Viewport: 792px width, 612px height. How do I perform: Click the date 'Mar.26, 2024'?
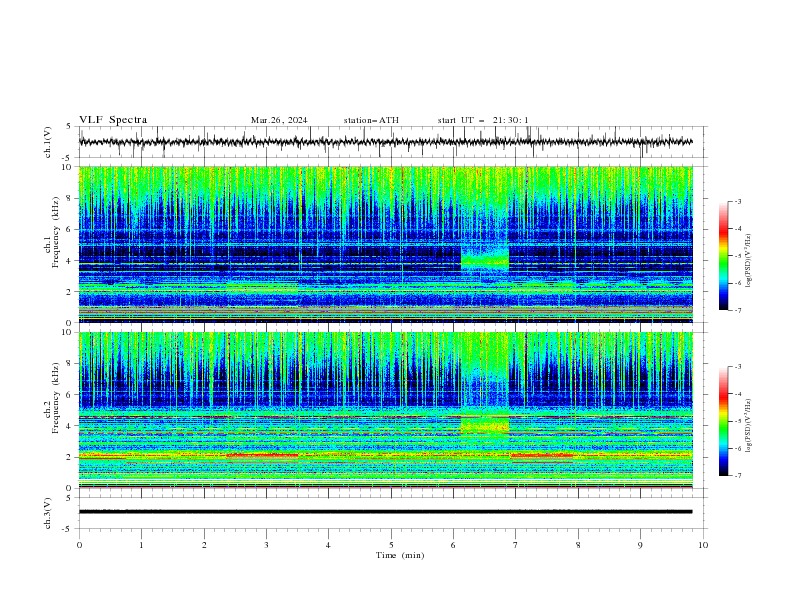[279, 120]
